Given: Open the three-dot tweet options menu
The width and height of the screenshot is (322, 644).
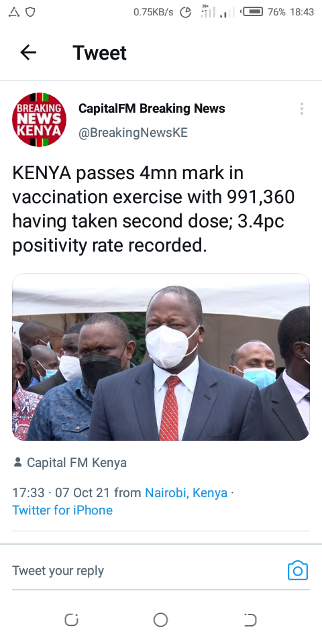Looking at the screenshot, I should click(302, 109).
